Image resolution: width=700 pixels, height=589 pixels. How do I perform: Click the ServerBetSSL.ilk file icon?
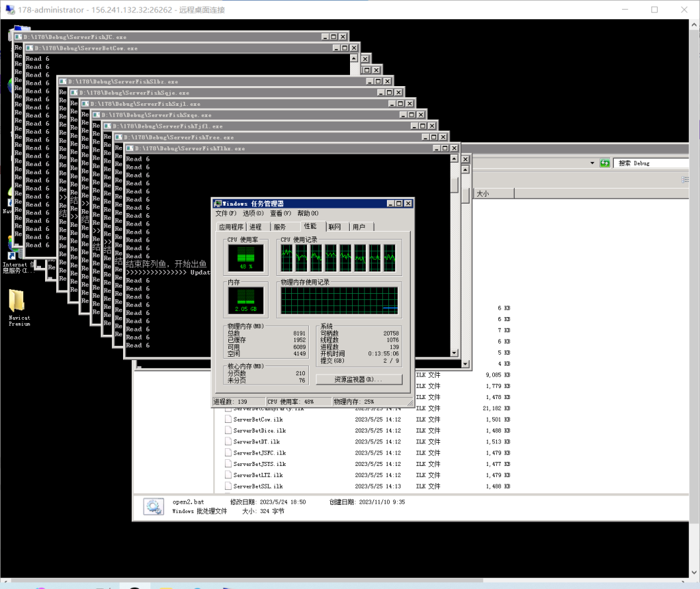click(228, 487)
